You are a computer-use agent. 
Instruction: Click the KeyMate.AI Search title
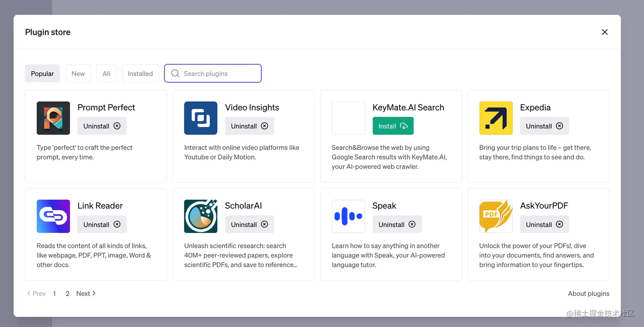tap(408, 107)
